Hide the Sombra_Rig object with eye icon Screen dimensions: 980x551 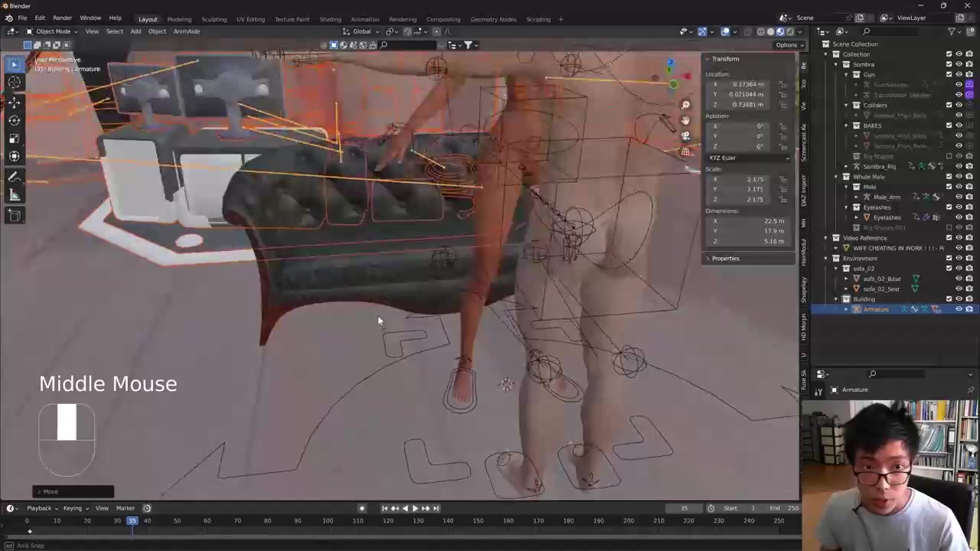(x=959, y=166)
